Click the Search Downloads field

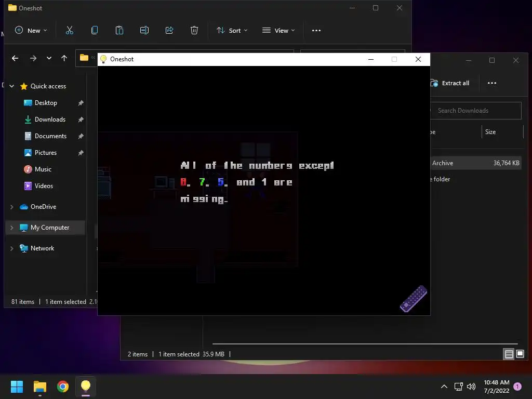476,111
